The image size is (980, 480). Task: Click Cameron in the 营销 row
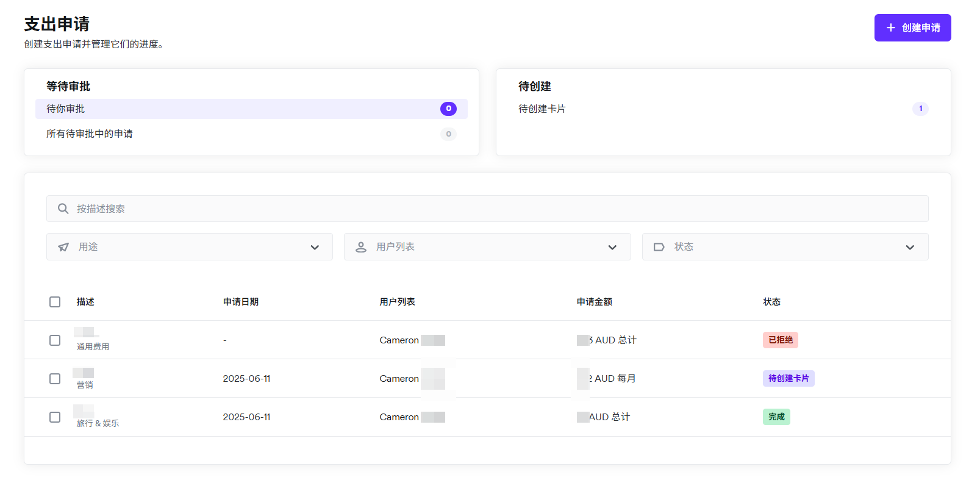pyautogui.click(x=399, y=379)
